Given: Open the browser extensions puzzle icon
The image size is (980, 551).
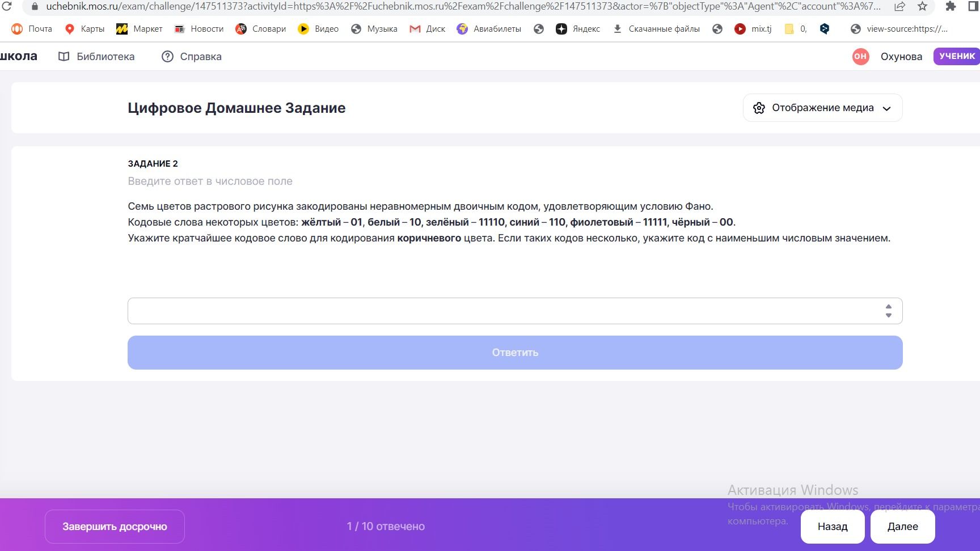Looking at the screenshot, I should coord(951,6).
